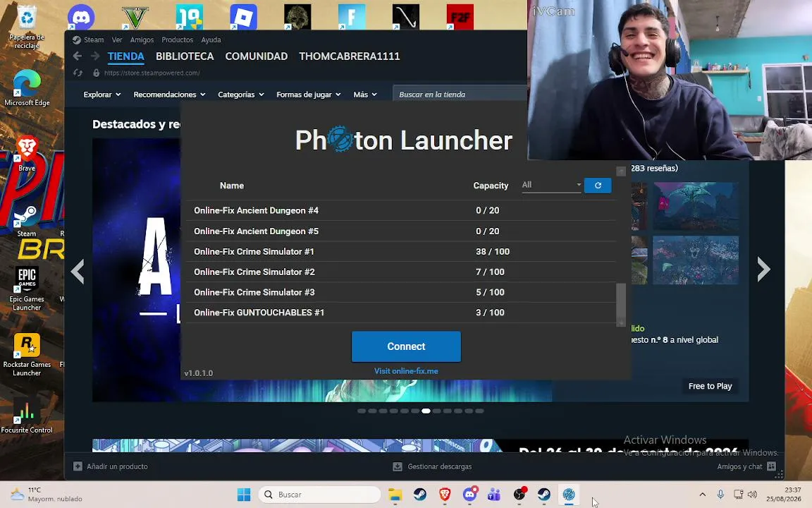
Task: Click the microphone icon in the system tray
Action: coord(720,495)
